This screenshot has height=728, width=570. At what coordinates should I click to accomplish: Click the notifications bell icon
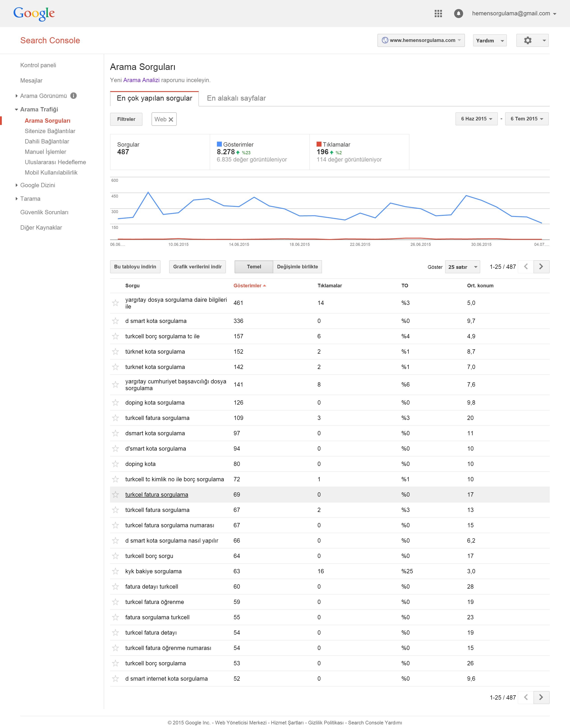tap(459, 13)
